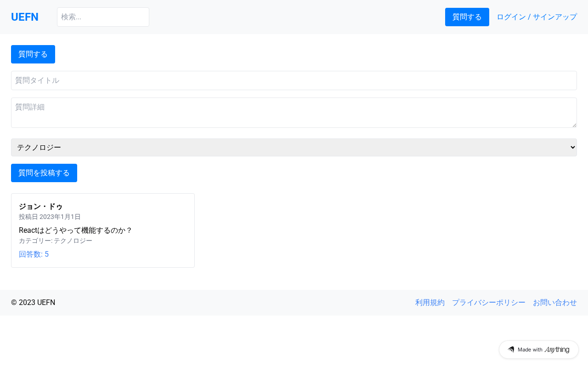Open the 利用規約 footer link

[x=430, y=303]
